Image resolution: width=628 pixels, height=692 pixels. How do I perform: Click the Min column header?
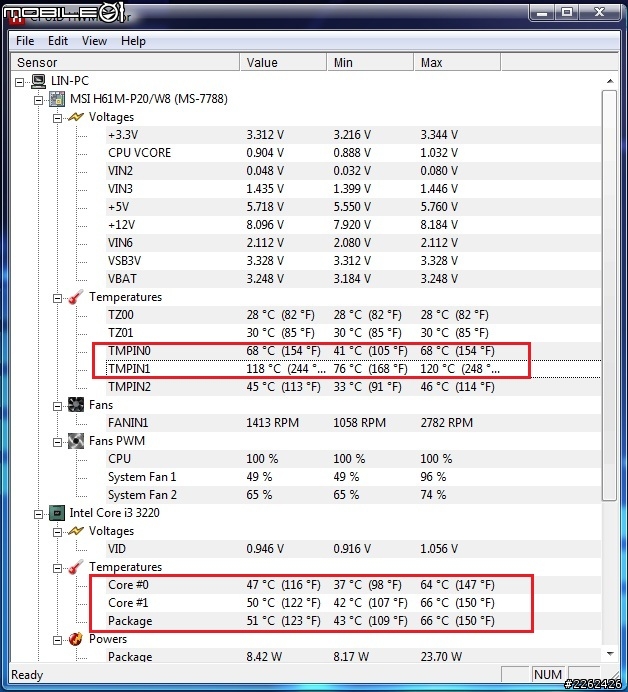[x=370, y=62]
